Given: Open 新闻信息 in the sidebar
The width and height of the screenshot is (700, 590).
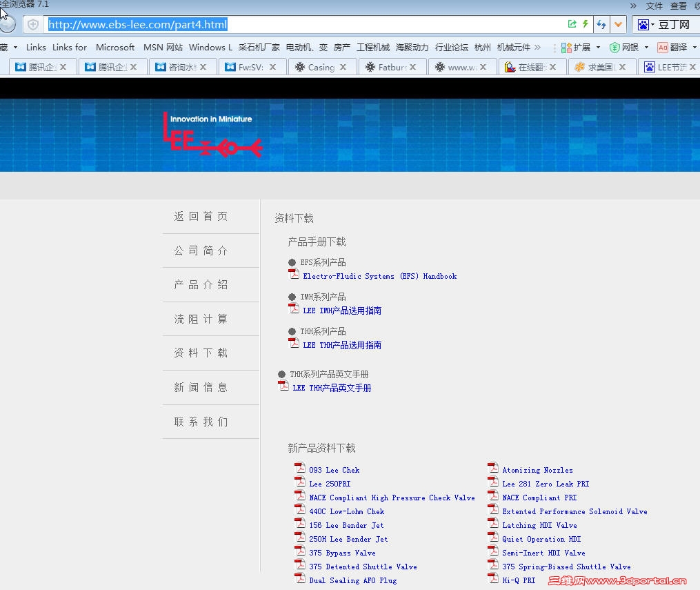Looking at the screenshot, I should (x=201, y=387).
